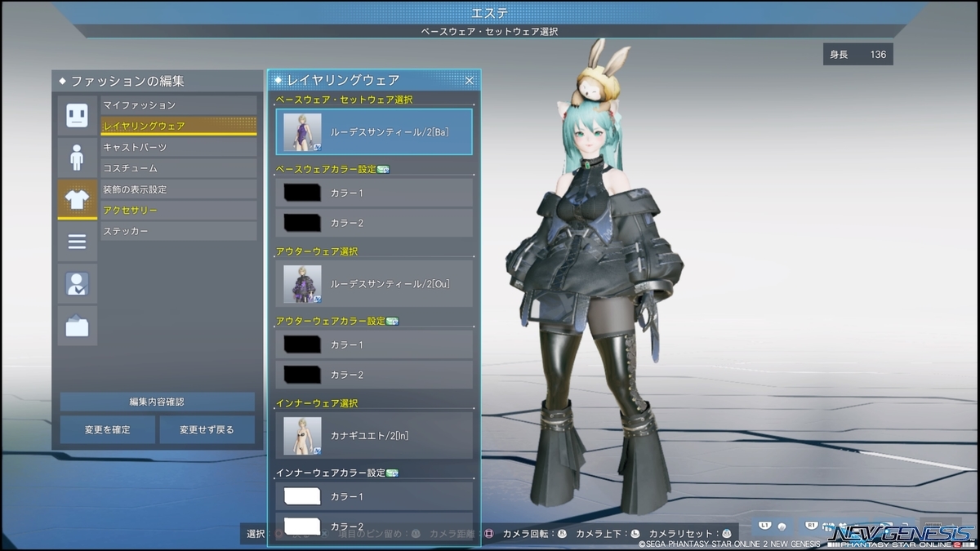This screenshot has width=980, height=551.
Task: Click outerwear カラー2 black swatch
Action: pos(302,374)
